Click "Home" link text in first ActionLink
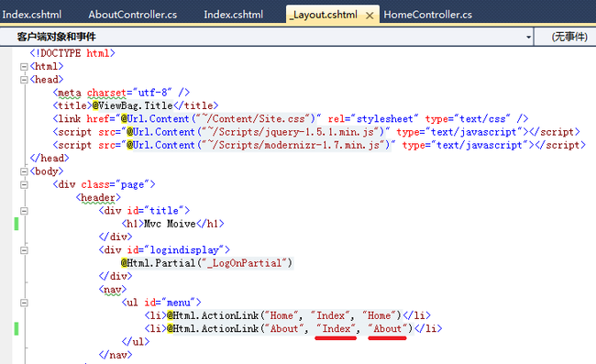The width and height of the screenshot is (596, 364). click(x=281, y=316)
